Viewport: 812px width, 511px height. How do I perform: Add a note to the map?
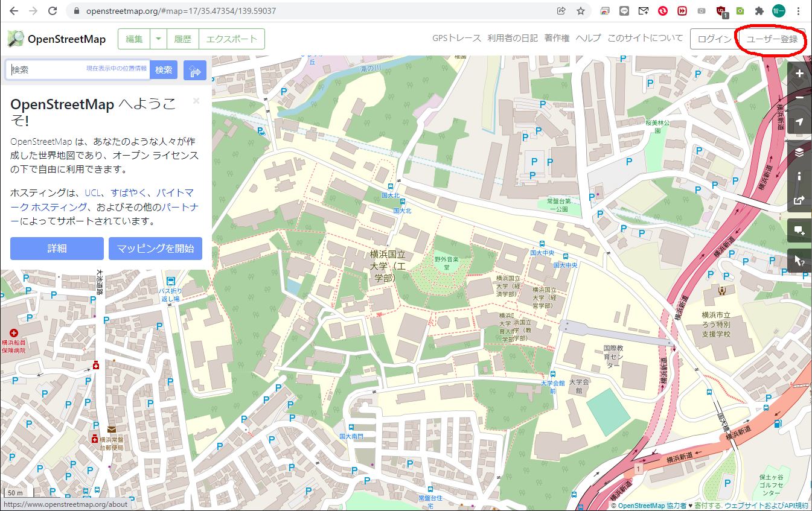pos(799,230)
